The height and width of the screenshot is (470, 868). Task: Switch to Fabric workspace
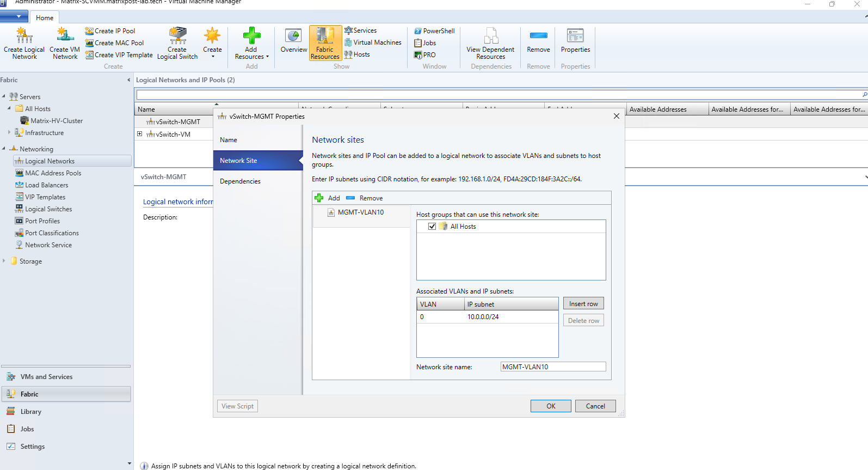tap(66, 394)
